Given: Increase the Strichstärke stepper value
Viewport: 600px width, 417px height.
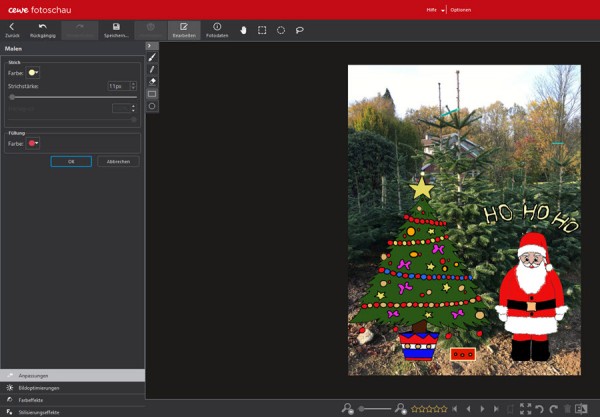Looking at the screenshot, I should point(133,84).
